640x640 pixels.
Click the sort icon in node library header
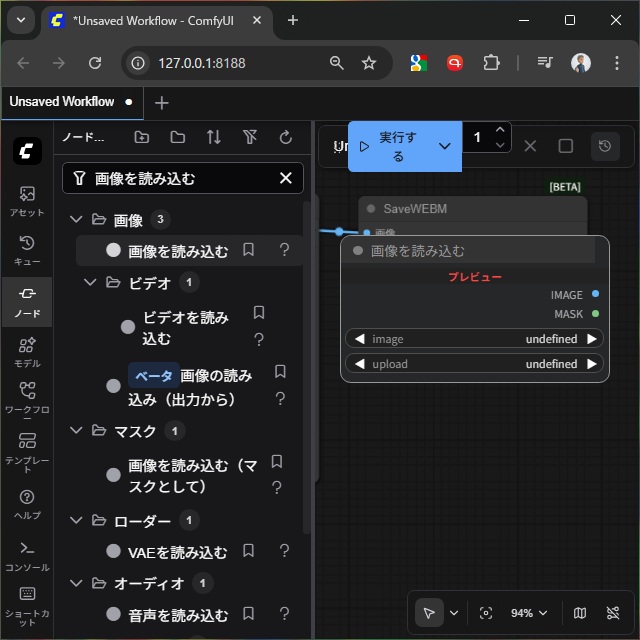point(214,138)
